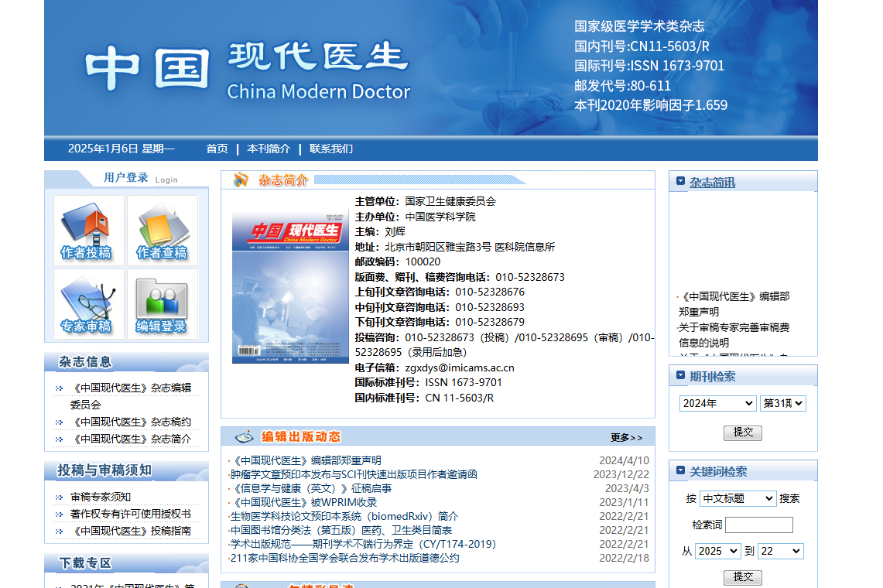Click the 杂志简讯 collapse square icon

click(x=680, y=181)
